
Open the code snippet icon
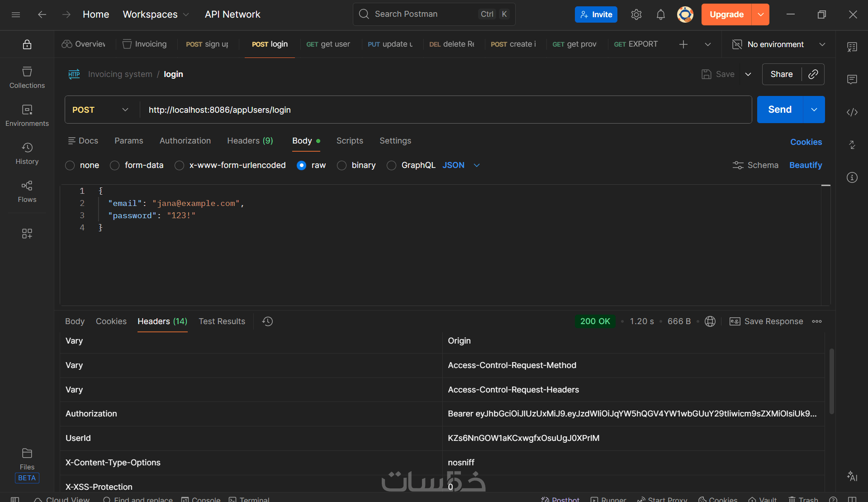click(852, 112)
